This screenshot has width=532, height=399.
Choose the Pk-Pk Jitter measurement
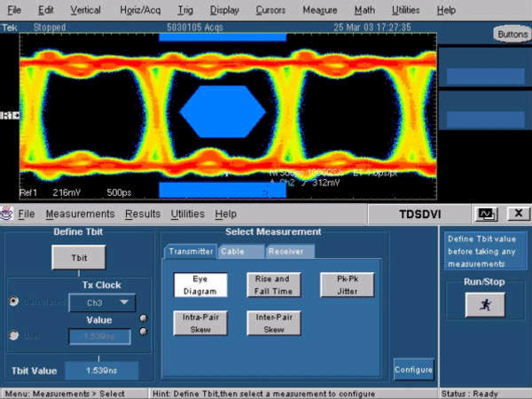click(347, 285)
